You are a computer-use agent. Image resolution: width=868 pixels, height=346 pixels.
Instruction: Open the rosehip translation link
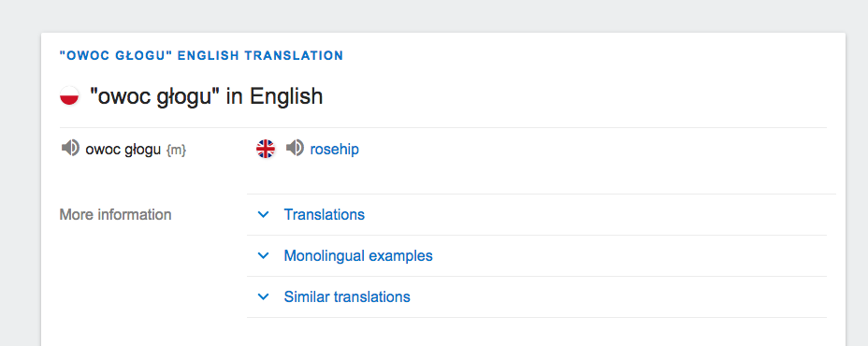pos(334,150)
